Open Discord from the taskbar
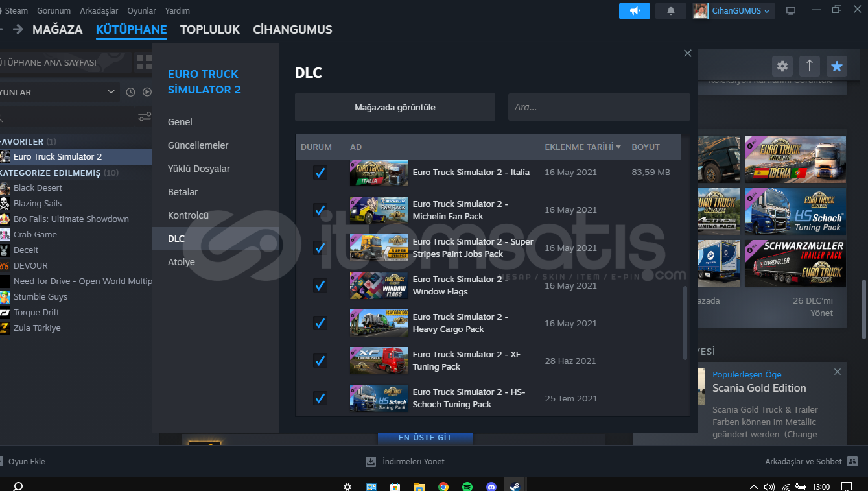The height and width of the screenshot is (491, 868). point(491,486)
